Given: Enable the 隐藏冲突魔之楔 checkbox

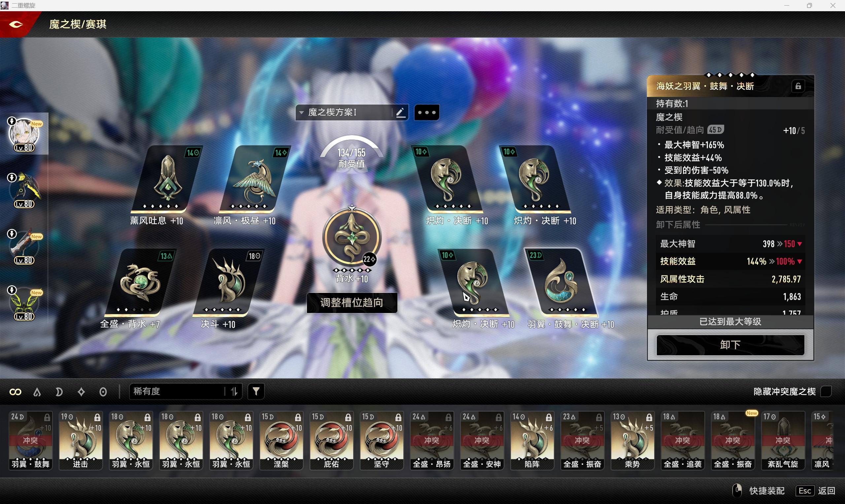Looking at the screenshot, I should (826, 392).
